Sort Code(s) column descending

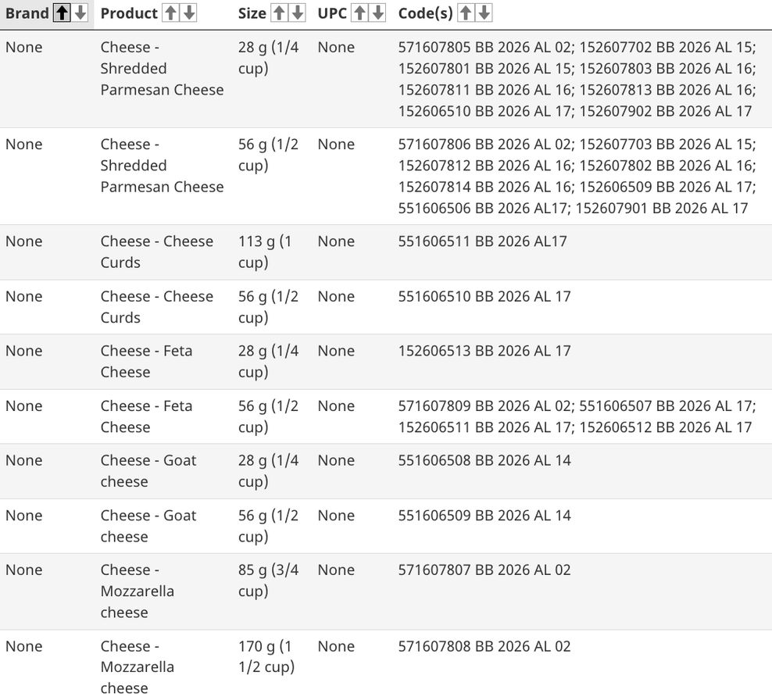[x=484, y=13]
